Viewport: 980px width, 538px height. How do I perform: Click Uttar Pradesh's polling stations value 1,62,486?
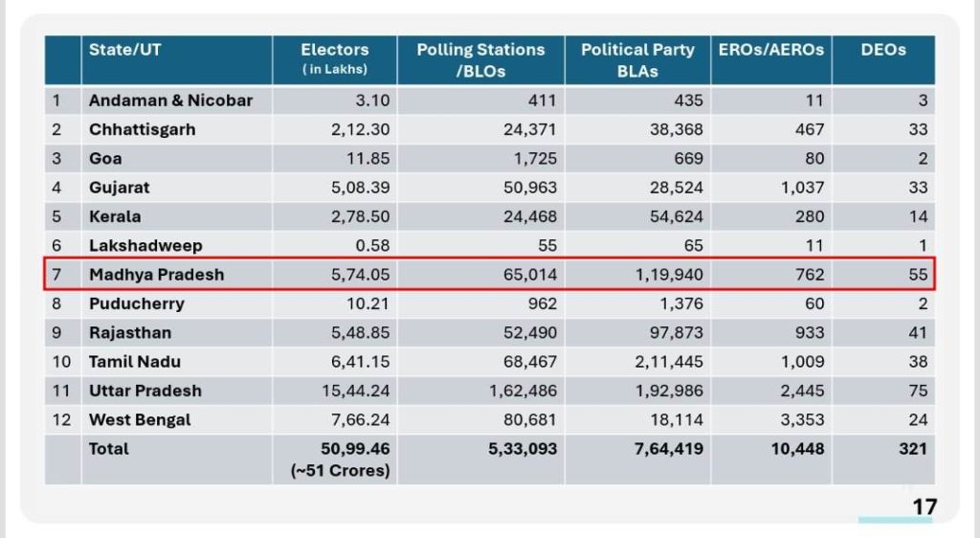click(x=522, y=391)
